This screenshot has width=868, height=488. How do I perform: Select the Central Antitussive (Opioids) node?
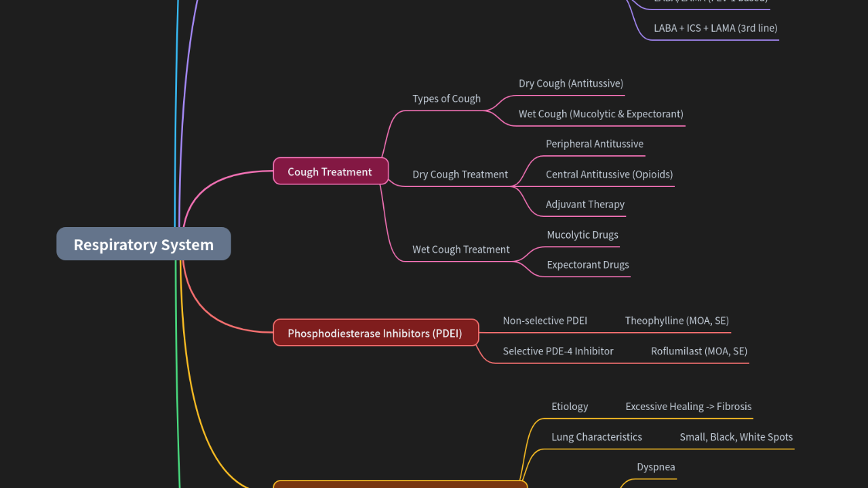pyautogui.click(x=609, y=174)
